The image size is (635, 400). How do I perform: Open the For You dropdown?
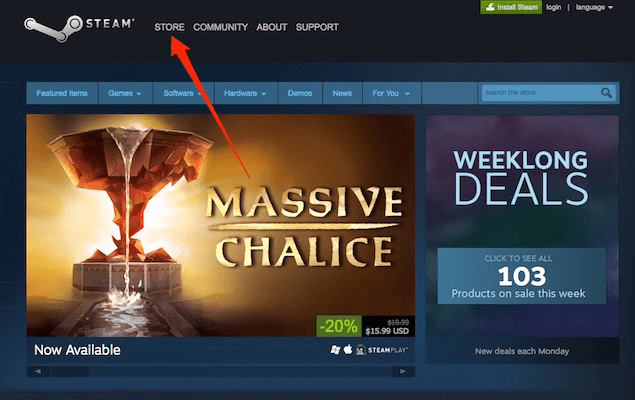tap(391, 93)
